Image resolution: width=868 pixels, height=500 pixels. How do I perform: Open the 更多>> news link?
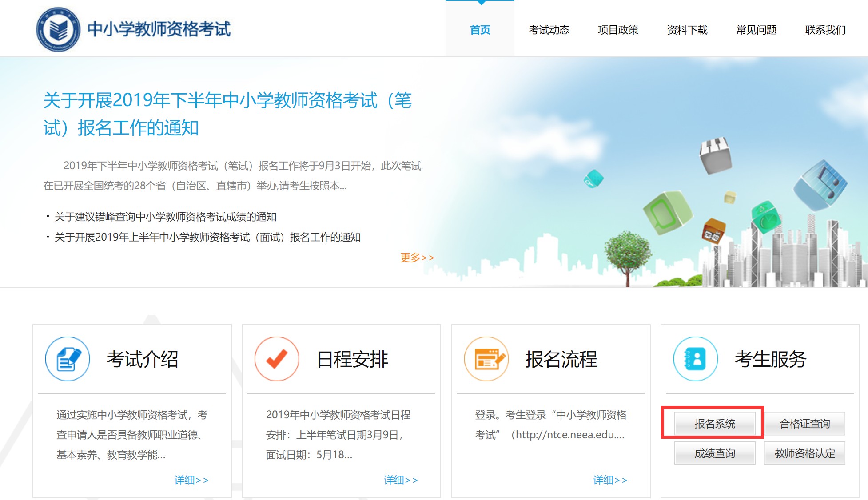pyautogui.click(x=417, y=258)
